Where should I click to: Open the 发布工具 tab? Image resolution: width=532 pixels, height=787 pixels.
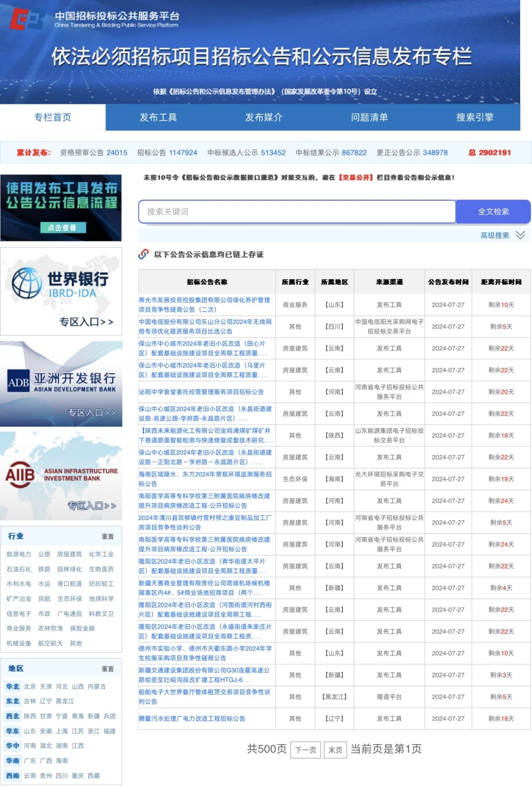[158, 117]
